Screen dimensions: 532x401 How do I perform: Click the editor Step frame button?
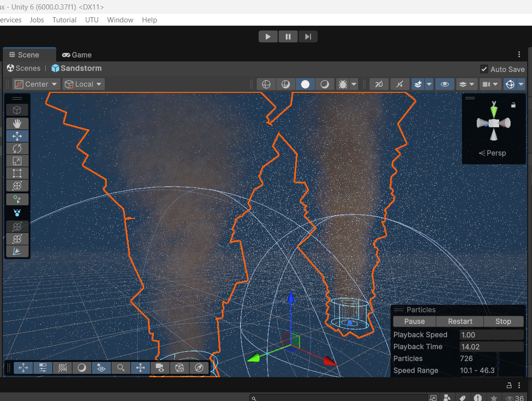pos(308,37)
